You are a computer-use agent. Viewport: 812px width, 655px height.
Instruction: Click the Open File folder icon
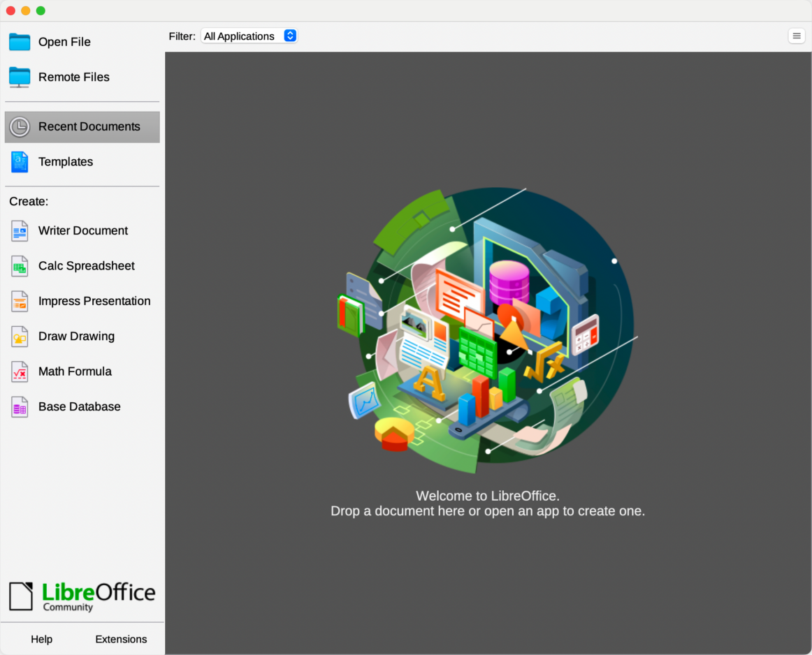click(x=20, y=42)
